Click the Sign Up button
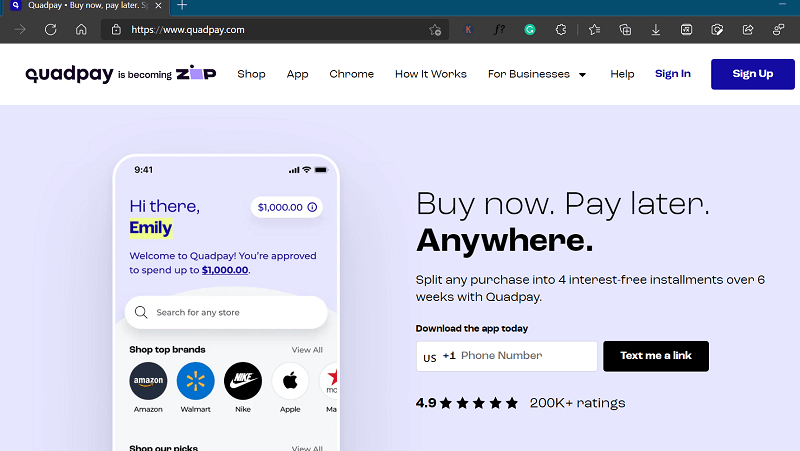 pyautogui.click(x=753, y=74)
